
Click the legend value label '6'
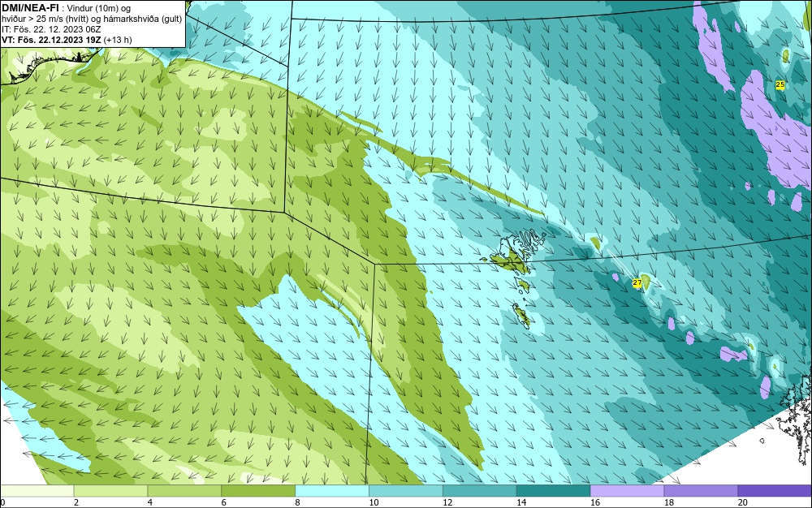[x=224, y=502]
